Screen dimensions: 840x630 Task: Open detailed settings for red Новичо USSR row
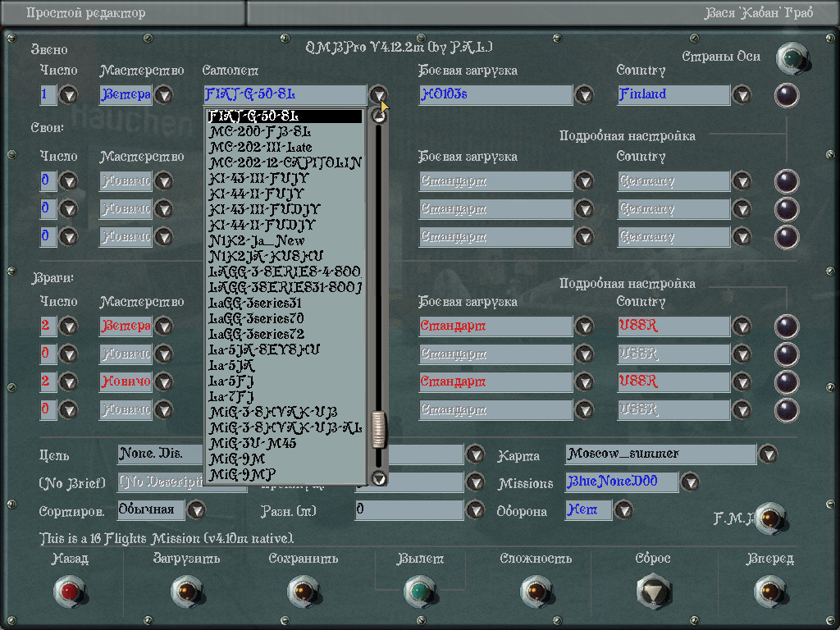click(x=787, y=382)
